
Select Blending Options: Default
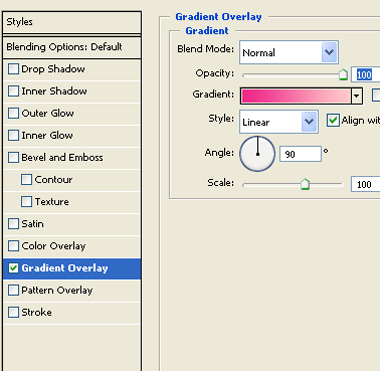pos(72,47)
